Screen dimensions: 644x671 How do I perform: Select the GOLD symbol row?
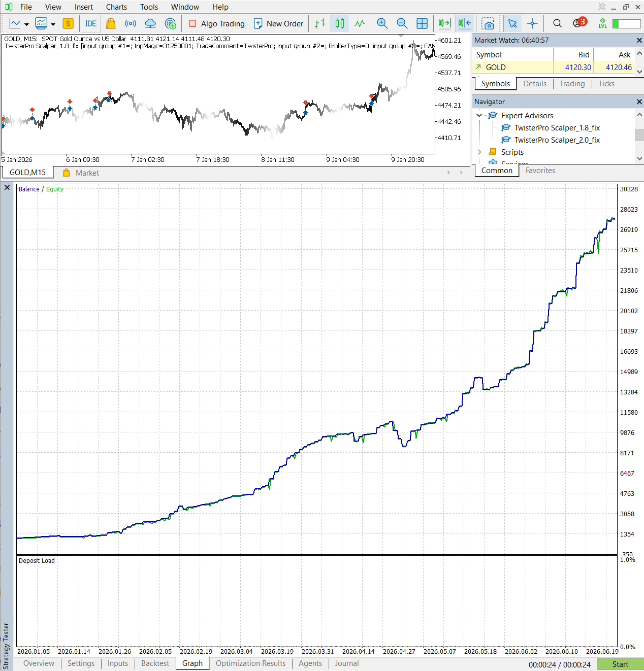click(x=554, y=67)
